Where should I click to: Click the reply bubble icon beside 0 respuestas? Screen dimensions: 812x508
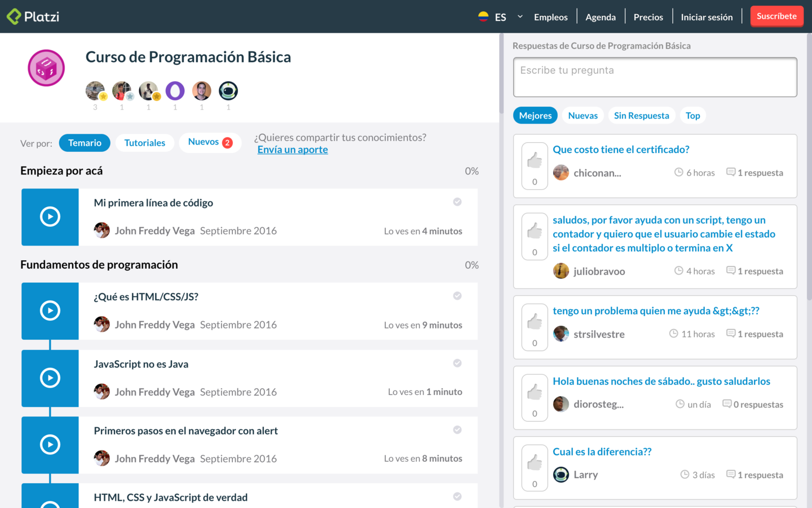(x=727, y=404)
